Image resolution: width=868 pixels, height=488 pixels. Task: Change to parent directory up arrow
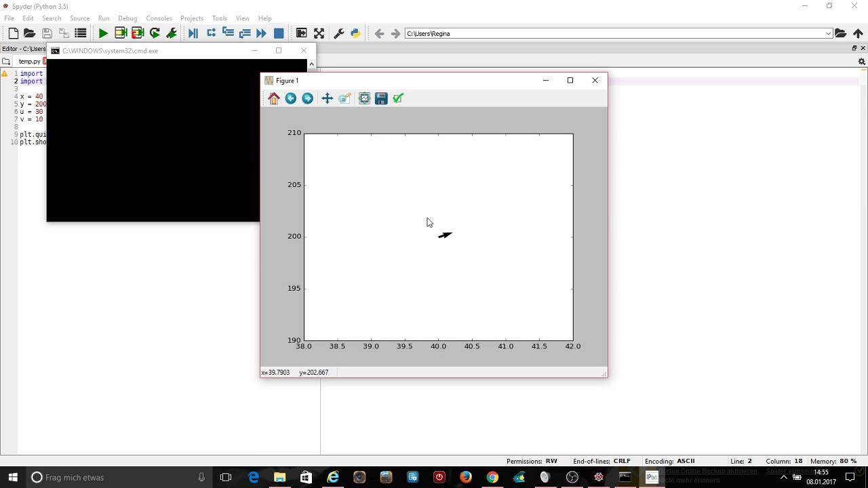858,33
